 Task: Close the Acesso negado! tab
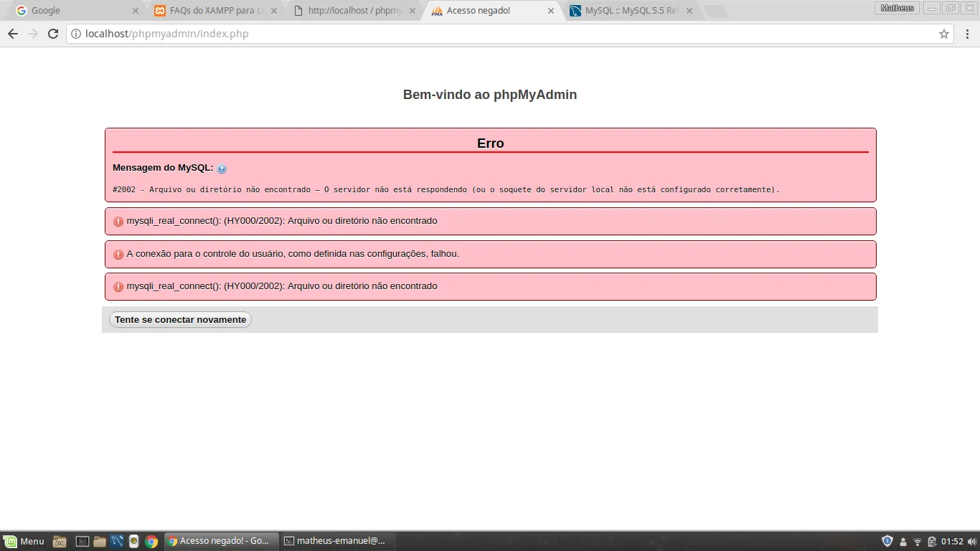click(x=551, y=11)
